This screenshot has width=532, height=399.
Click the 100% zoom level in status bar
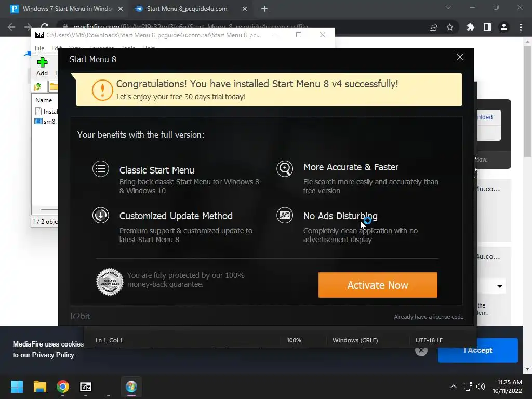(294, 340)
